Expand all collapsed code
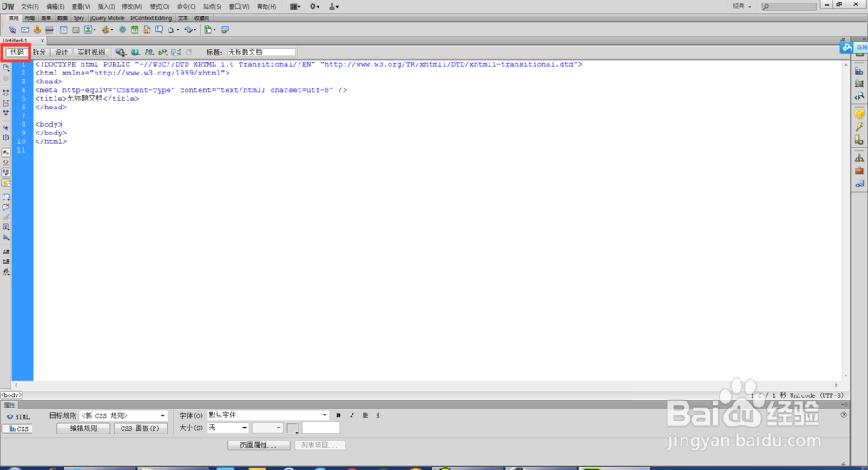The width and height of the screenshot is (868, 470). pyautogui.click(x=6, y=113)
